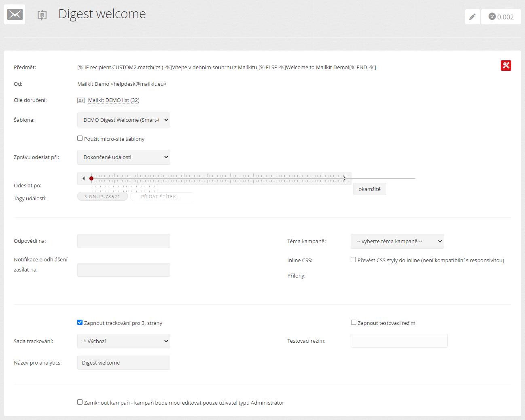The width and height of the screenshot is (525, 420).
Task: Click the Testovací režim input field
Action: tap(399, 341)
